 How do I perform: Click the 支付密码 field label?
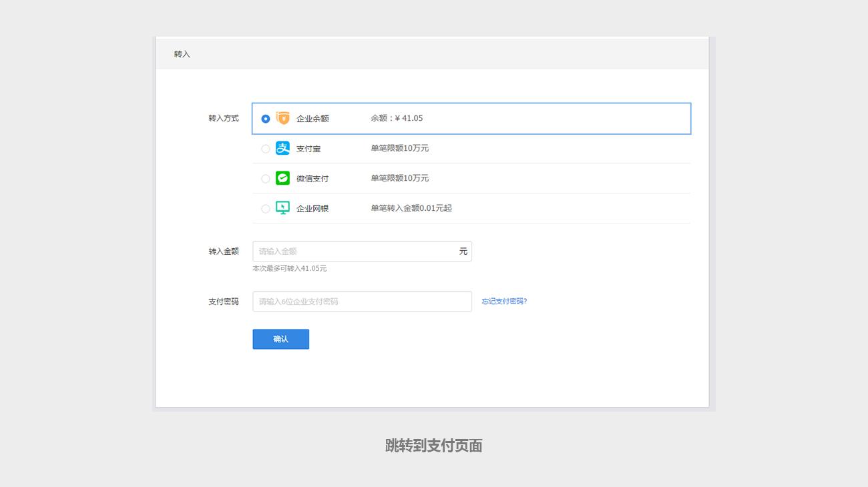pyautogui.click(x=224, y=302)
